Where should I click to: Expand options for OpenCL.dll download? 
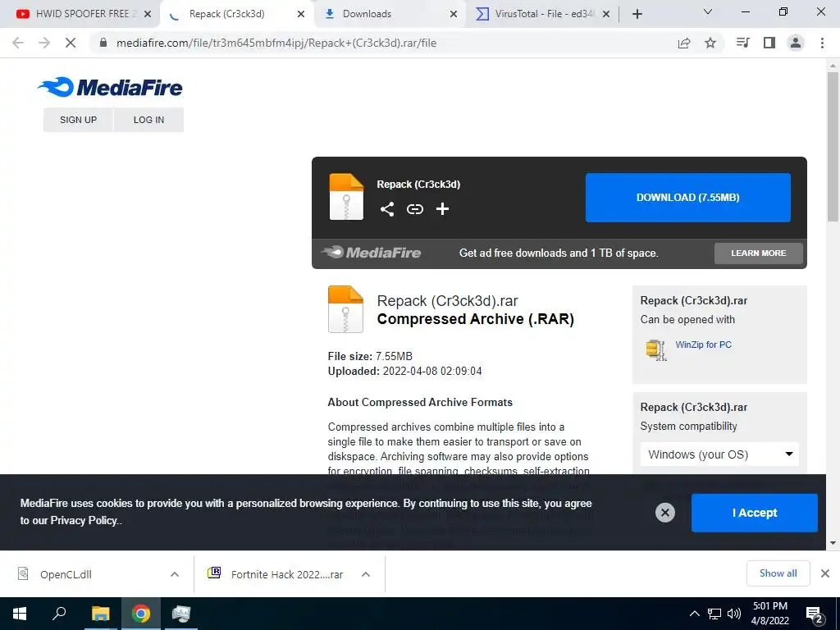pos(175,574)
